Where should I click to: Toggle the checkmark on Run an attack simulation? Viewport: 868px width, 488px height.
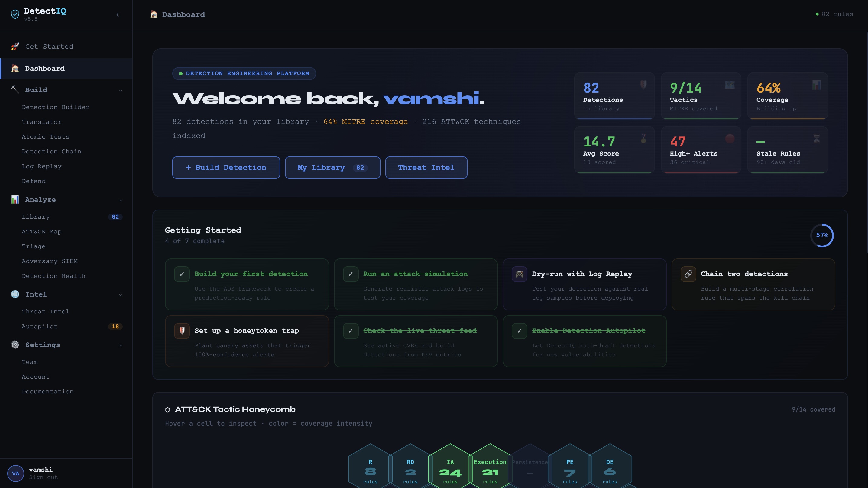tap(351, 274)
